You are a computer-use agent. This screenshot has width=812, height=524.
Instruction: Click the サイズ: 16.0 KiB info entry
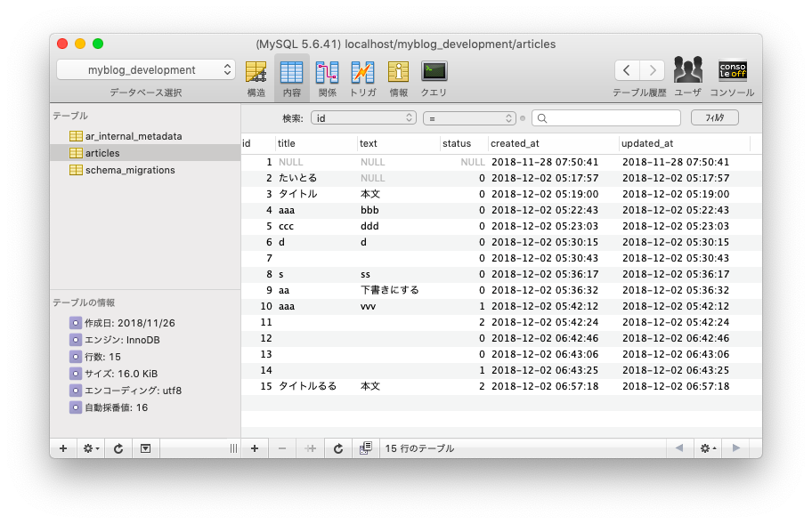[x=113, y=374]
